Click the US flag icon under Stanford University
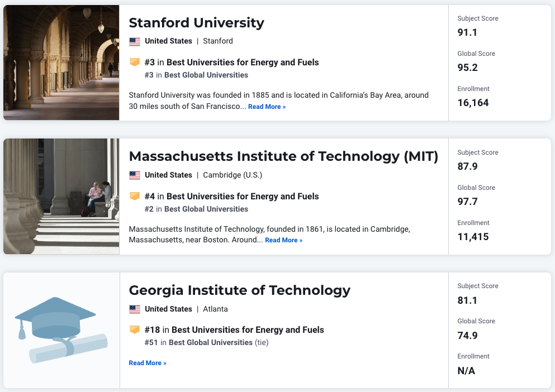Viewport: 555px width, 392px height. (135, 42)
